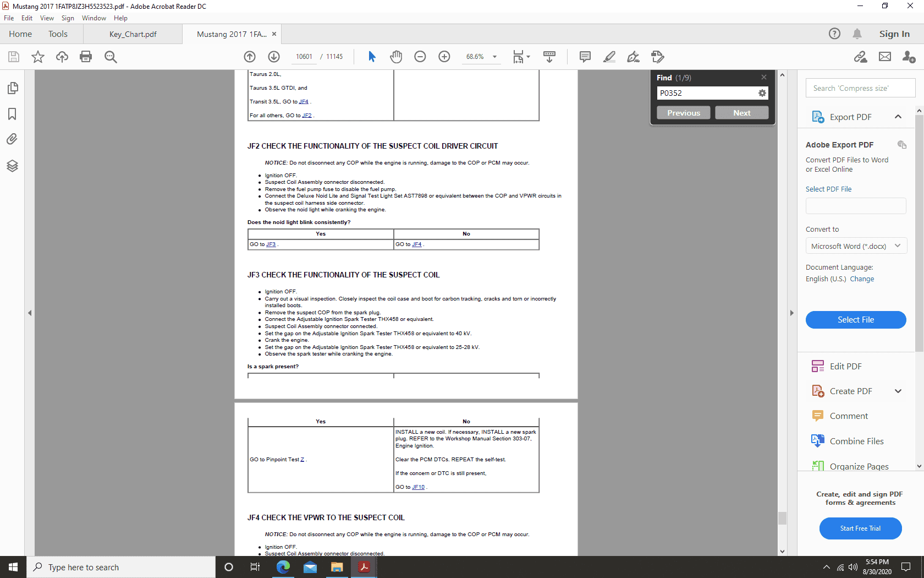Open the Window menu

94,18
